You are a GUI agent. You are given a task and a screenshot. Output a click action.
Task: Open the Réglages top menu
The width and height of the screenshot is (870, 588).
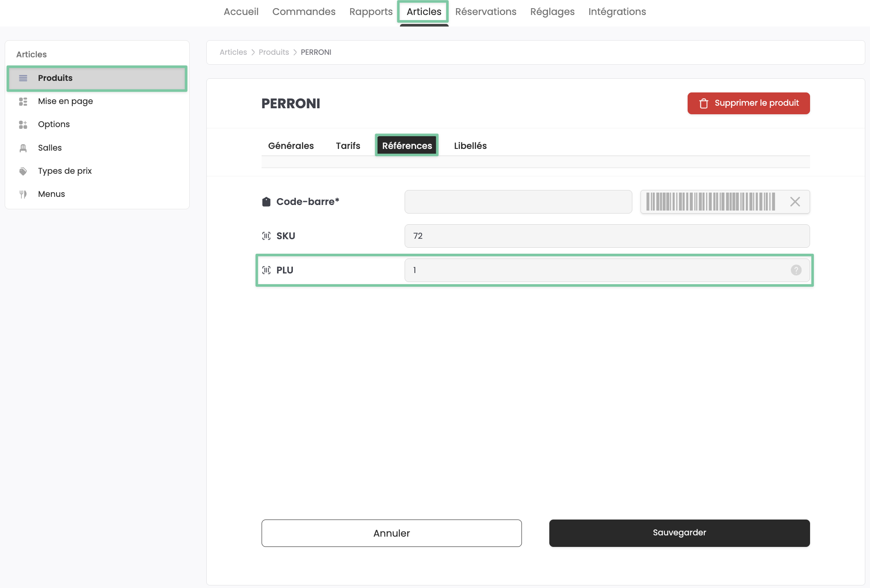tap(552, 12)
